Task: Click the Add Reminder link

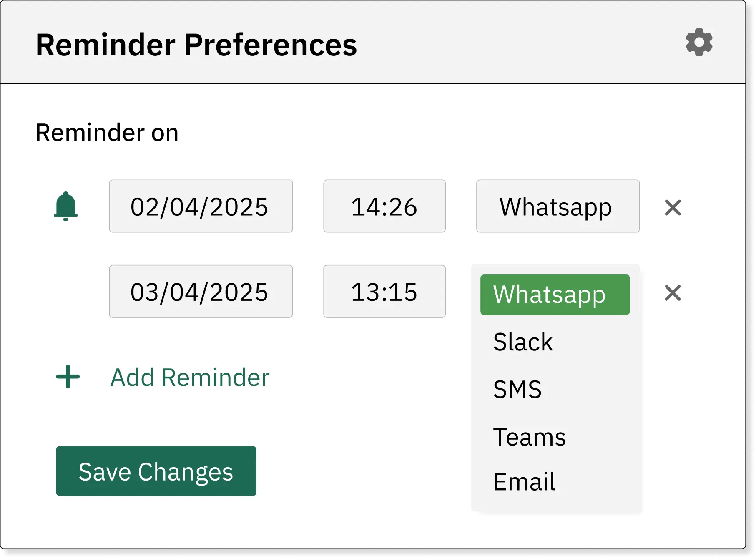Action: tap(190, 377)
